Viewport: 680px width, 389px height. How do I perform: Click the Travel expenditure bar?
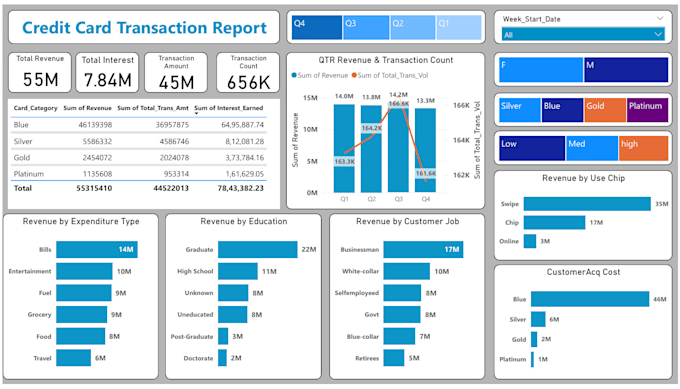click(x=73, y=358)
